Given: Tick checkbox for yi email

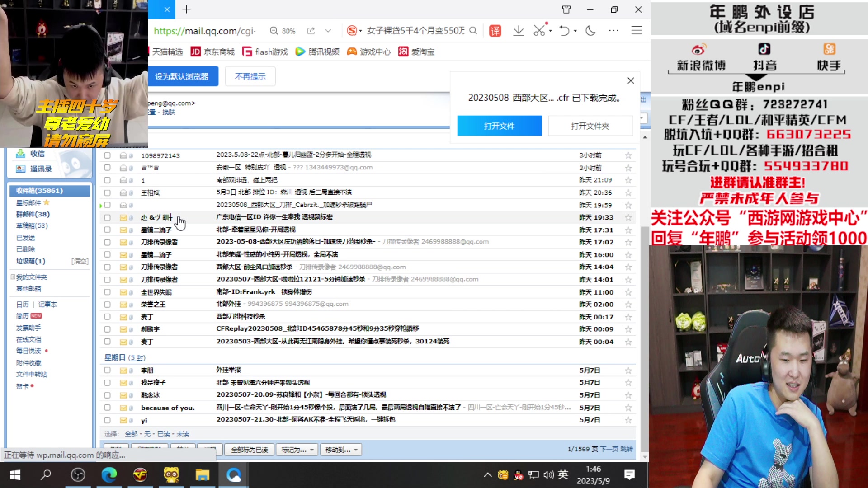Looking at the screenshot, I should click(x=107, y=420).
